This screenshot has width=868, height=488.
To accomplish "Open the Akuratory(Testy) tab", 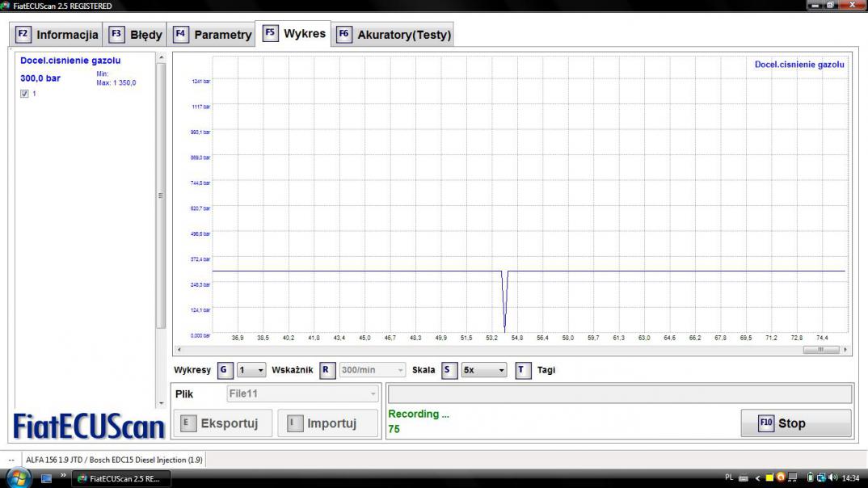I will click(394, 35).
